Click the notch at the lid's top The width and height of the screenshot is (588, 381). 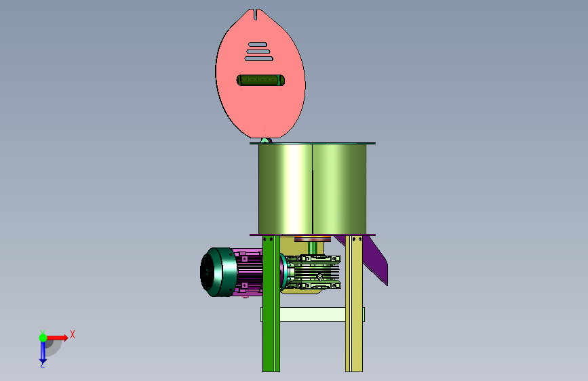point(256,15)
